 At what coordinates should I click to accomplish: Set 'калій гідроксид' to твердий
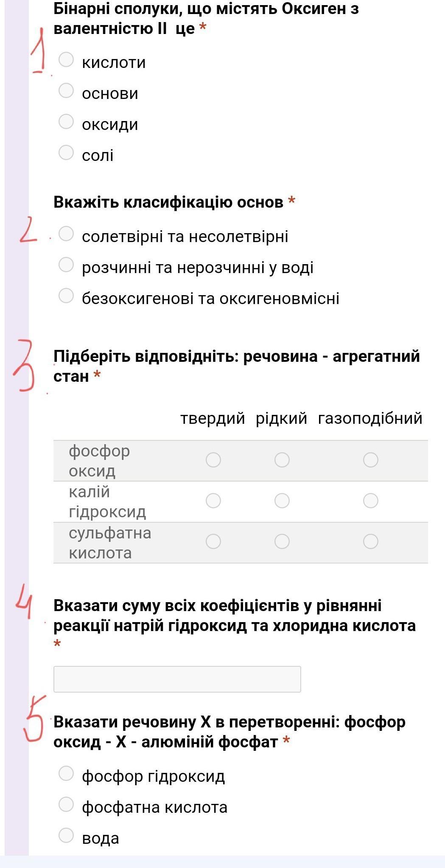(213, 501)
